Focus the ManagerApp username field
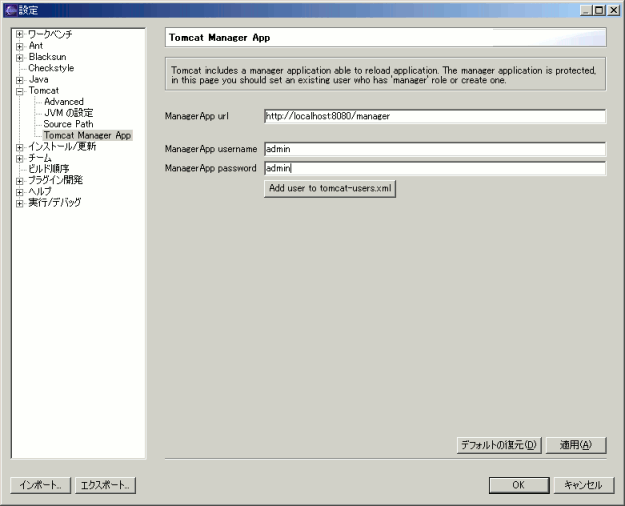The image size is (625, 506). point(434,150)
